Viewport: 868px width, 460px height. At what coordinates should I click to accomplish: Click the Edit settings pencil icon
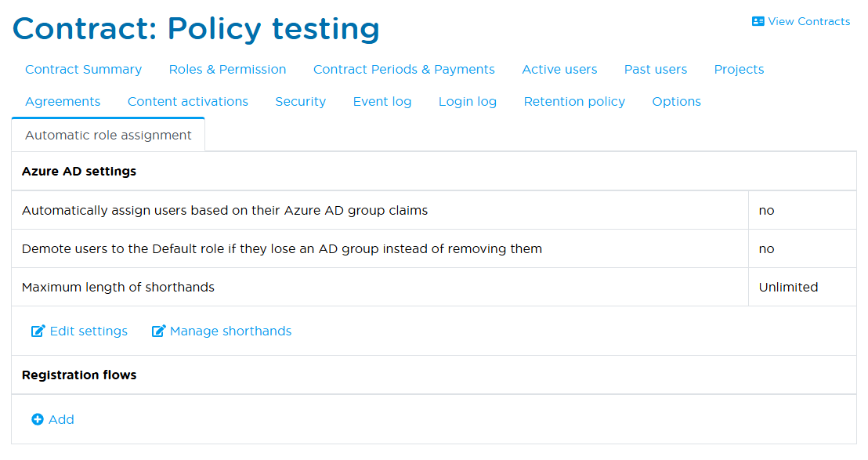(38, 331)
